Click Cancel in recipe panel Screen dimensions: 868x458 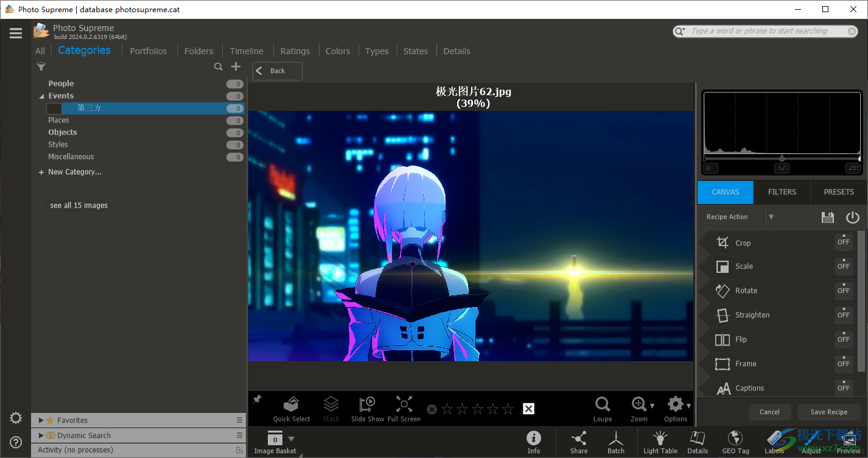pos(769,412)
